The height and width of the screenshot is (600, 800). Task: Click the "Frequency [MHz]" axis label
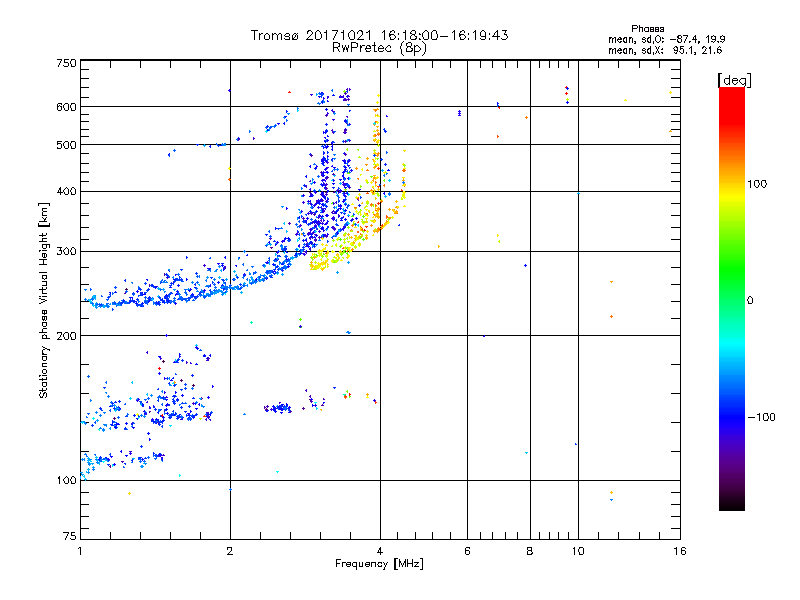379,563
